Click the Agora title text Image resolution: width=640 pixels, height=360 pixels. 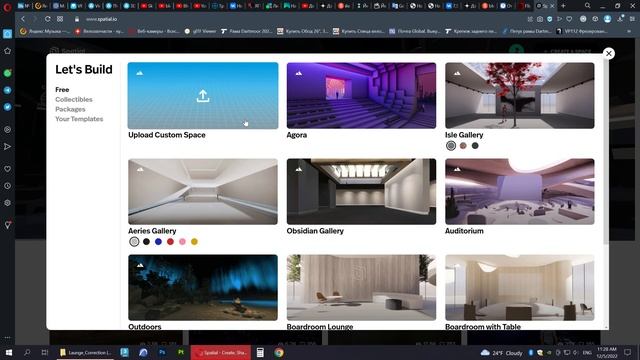point(297,135)
